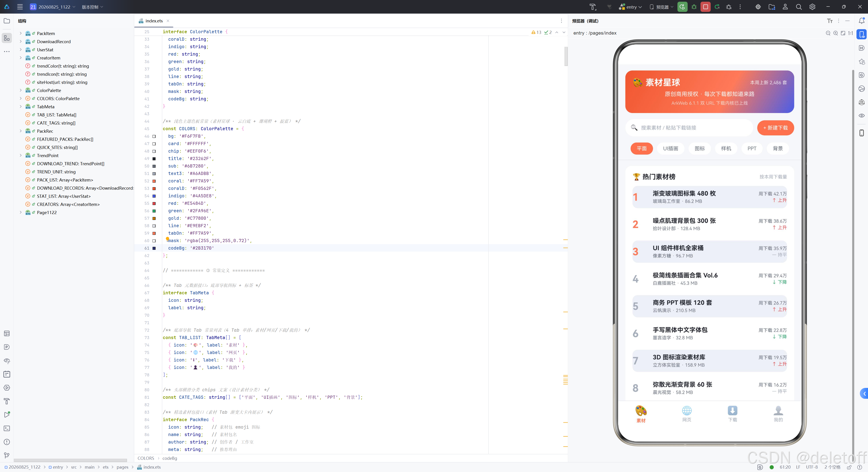Select the 背景 category chip
868x472 pixels.
coord(778,149)
